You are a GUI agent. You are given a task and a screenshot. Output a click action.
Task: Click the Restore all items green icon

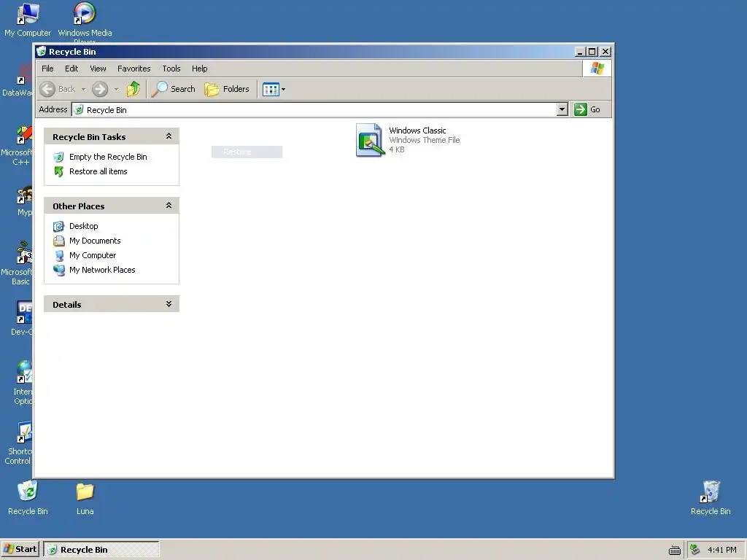pos(58,171)
